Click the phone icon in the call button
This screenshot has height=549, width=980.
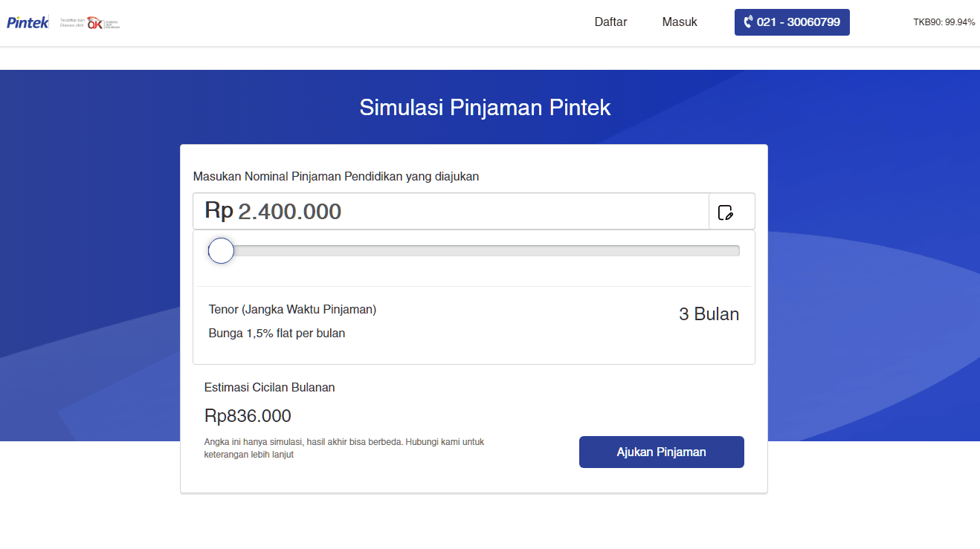coord(748,22)
